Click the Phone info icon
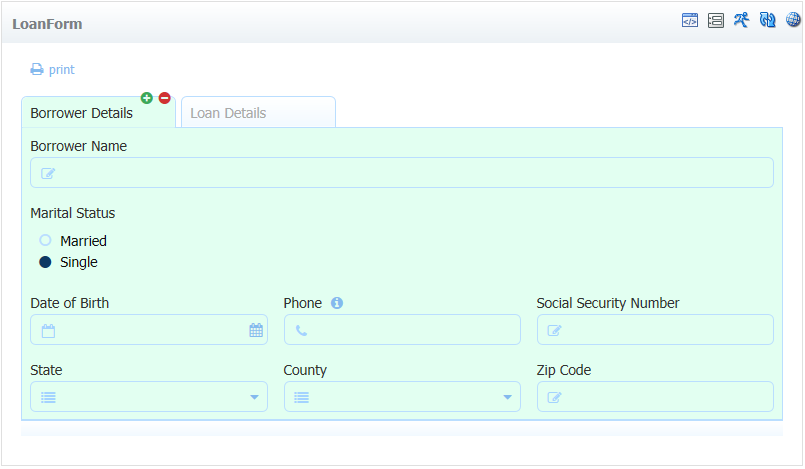Screen dimensions: 805x469 (x=337, y=303)
